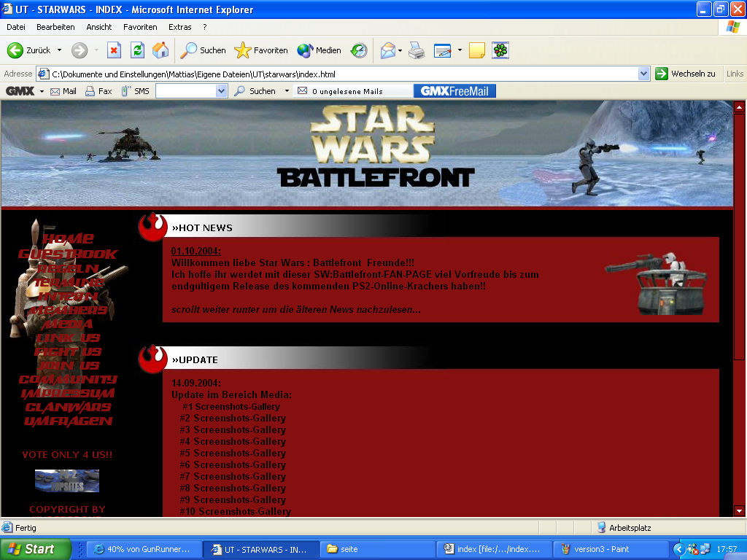The image size is (747, 560).
Task: Click the GMX logo button
Action: pyautogui.click(x=20, y=91)
